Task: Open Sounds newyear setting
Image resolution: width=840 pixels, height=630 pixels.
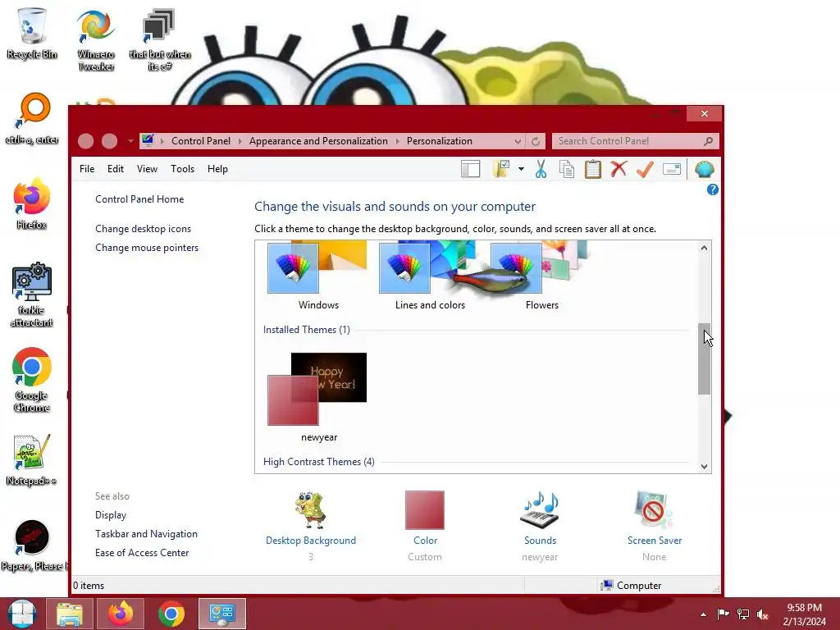Action: pyautogui.click(x=540, y=525)
